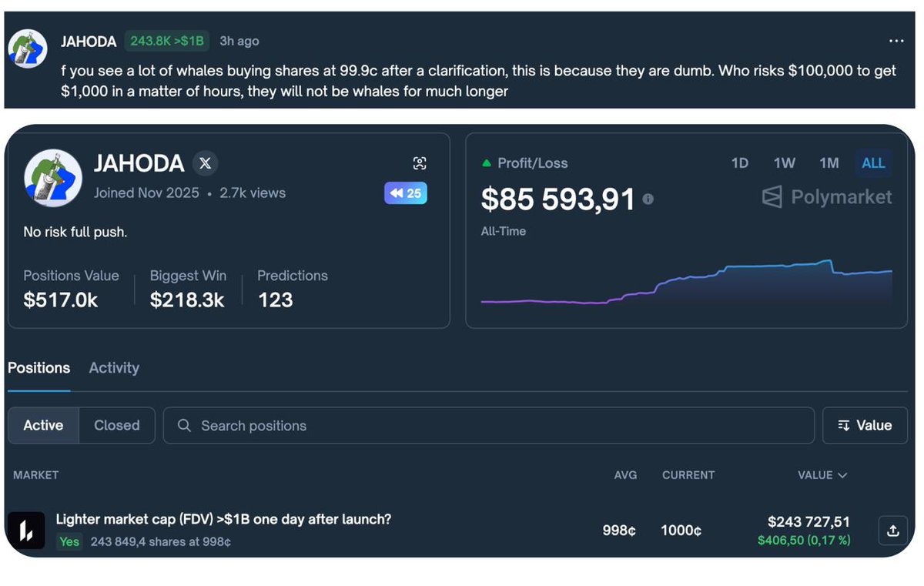Open the Lighter market logo icon

pyautogui.click(x=26, y=530)
